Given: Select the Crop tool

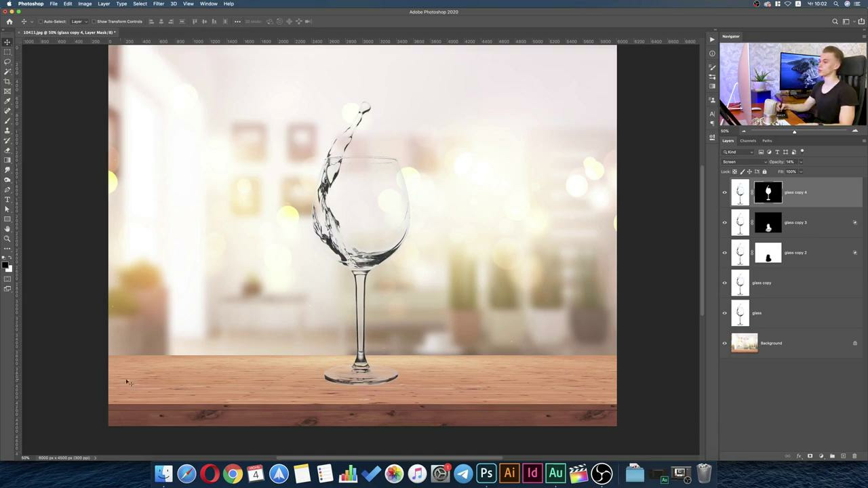Looking at the screenshot, I should [7, 81].
